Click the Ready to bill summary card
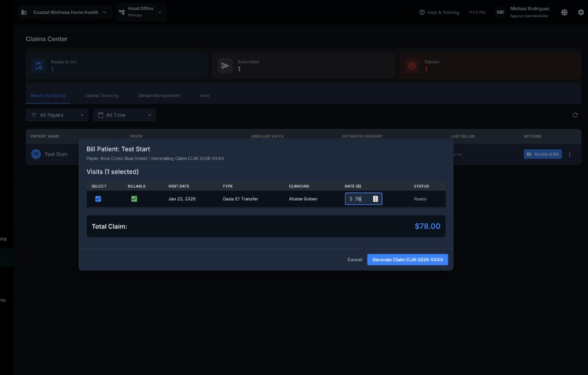This screenshot has width=588, height=375. (117, 65)
